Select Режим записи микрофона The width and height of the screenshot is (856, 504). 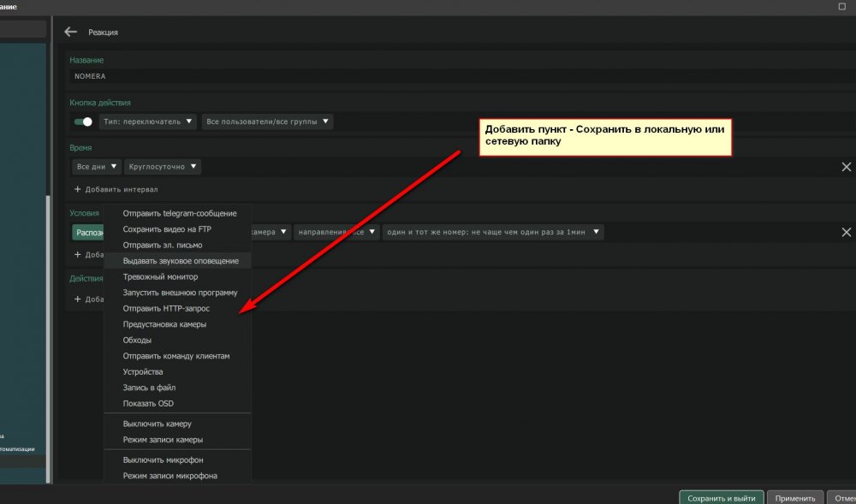[177, 476]
